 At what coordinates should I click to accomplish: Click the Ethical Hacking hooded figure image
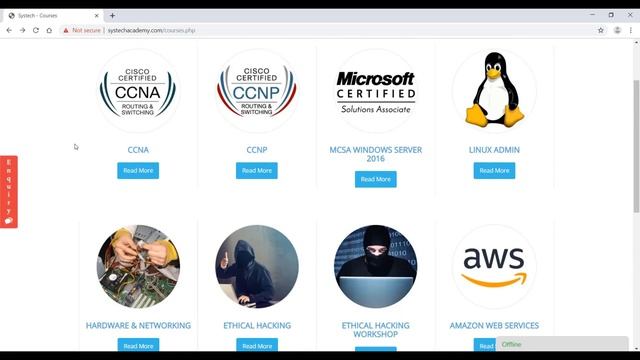coord(257,266)
